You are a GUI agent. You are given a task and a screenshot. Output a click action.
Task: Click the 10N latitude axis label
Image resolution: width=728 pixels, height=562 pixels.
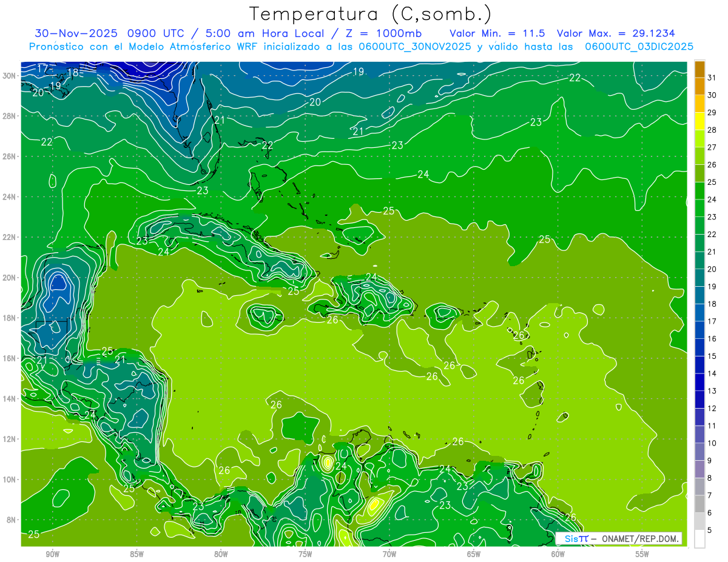[x=9, y=479]
